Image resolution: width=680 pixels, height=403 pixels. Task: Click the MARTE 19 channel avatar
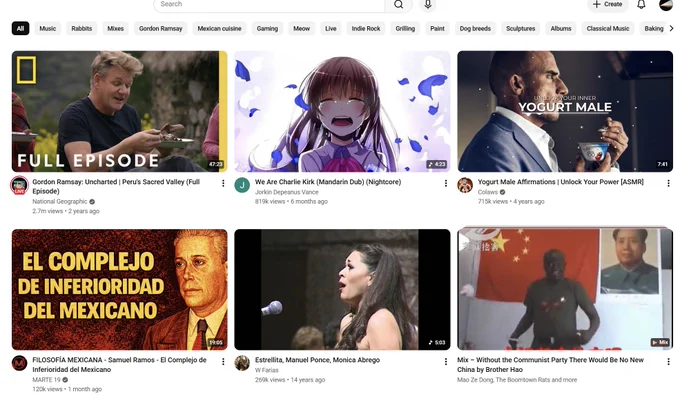coord(19,363)
